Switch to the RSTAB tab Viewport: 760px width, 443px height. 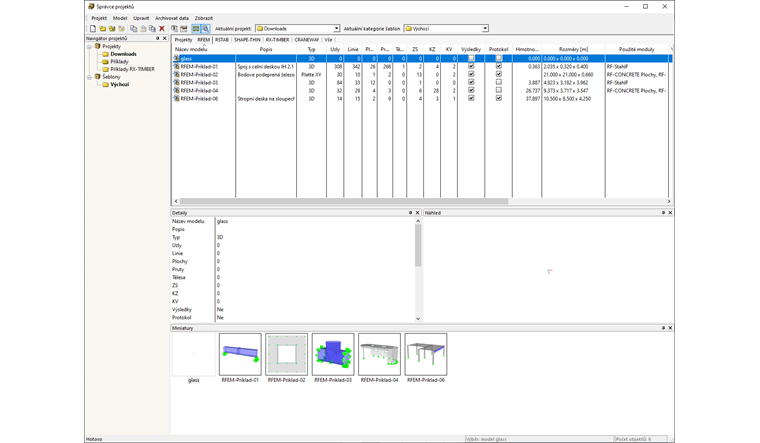point(222,40)
